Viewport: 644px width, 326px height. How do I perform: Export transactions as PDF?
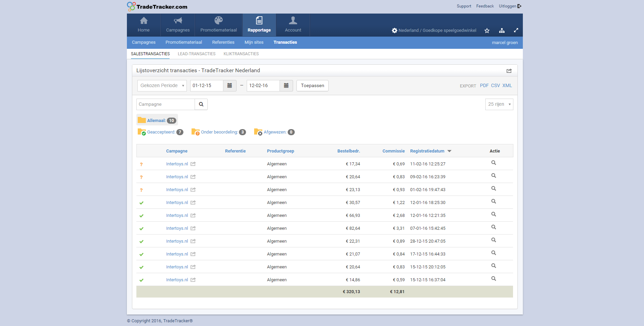(484, 86)
